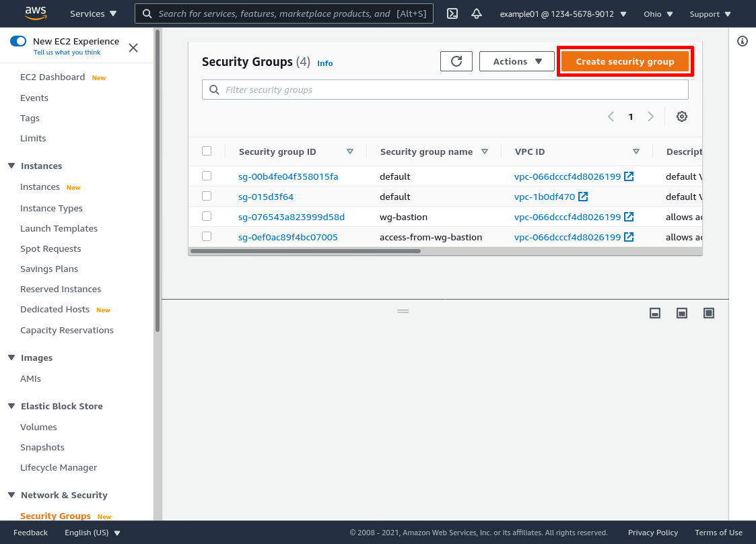Open Limits in sidebar
Viewport: 756px width, 544px height.
[x=33, y=139]
